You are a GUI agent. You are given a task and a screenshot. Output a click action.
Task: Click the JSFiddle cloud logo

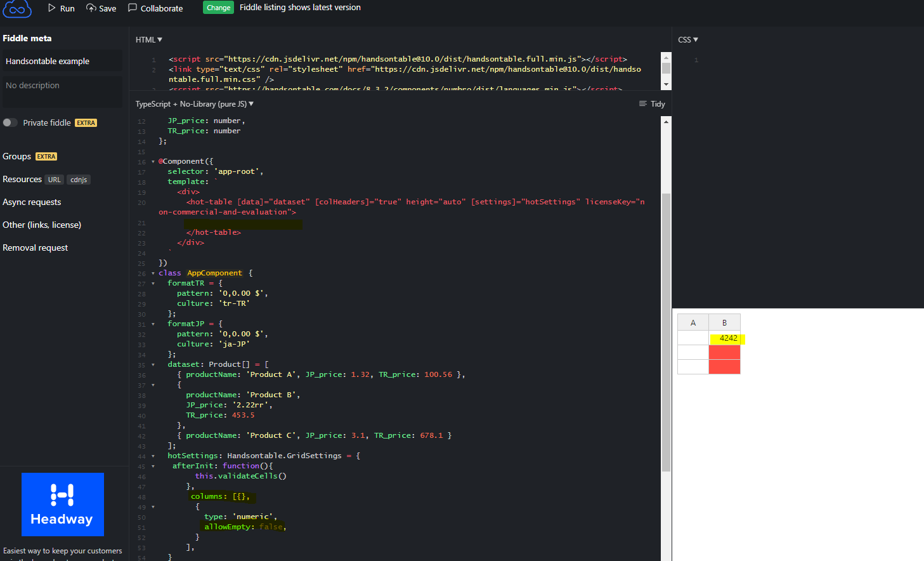[17, 9]
